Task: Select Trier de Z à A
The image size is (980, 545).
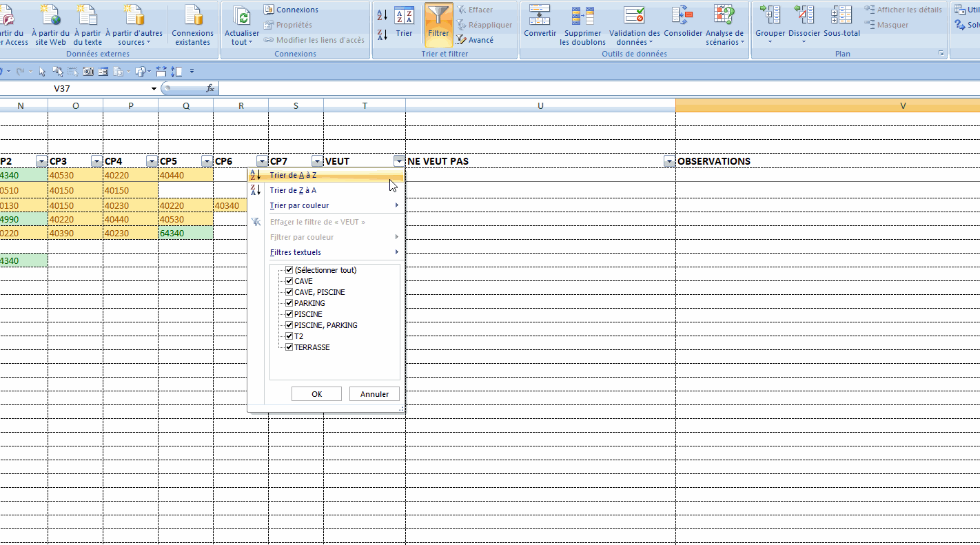Action: (x=293, y=190)
